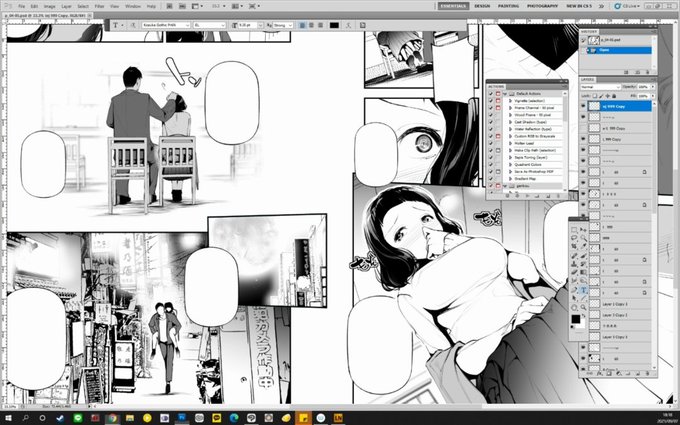This screenshot has height=425, width=680.
Task: Select the Rectangular Marquee tool
Action: (x=574, y=230)
